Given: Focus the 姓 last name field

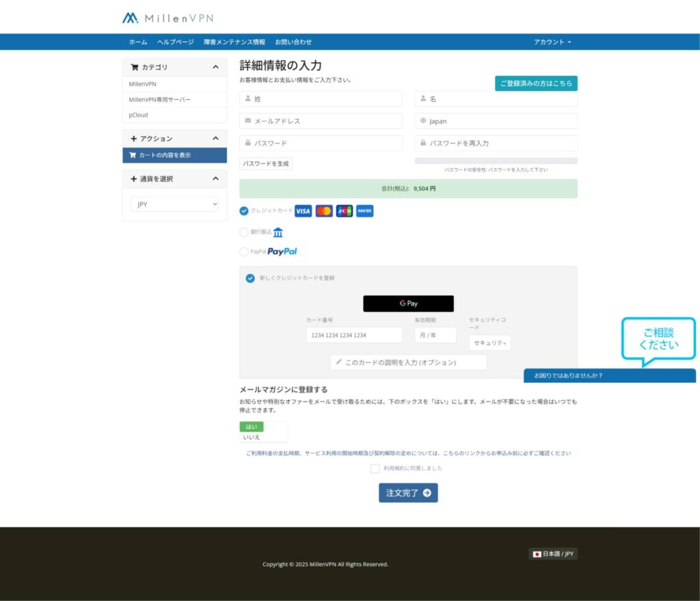Looking at the screenshot, I should coord(321,98).
